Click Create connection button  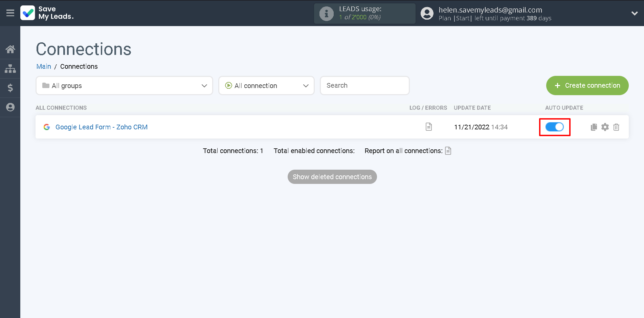(x=587, y=86)
